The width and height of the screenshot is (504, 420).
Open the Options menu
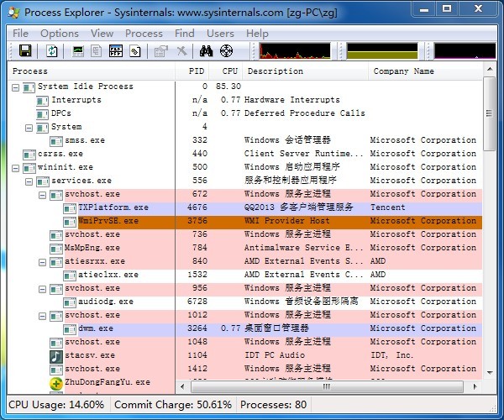(60, 34)
